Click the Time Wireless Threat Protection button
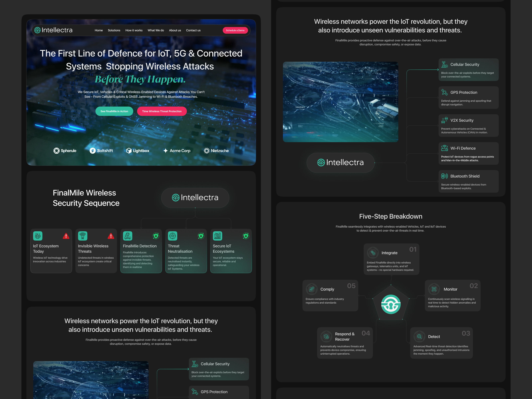This screenshot has width=532, height=399. pyautogui.click(x=162, y=111)
